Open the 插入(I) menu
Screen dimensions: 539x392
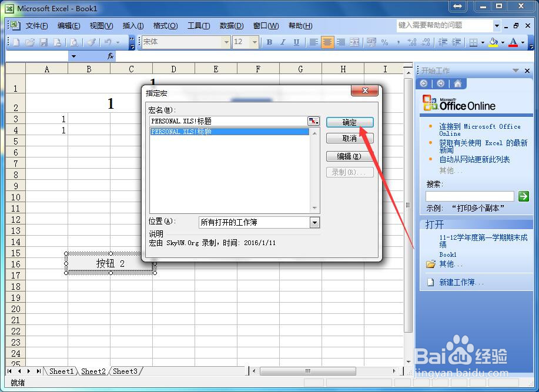[133, 26]
